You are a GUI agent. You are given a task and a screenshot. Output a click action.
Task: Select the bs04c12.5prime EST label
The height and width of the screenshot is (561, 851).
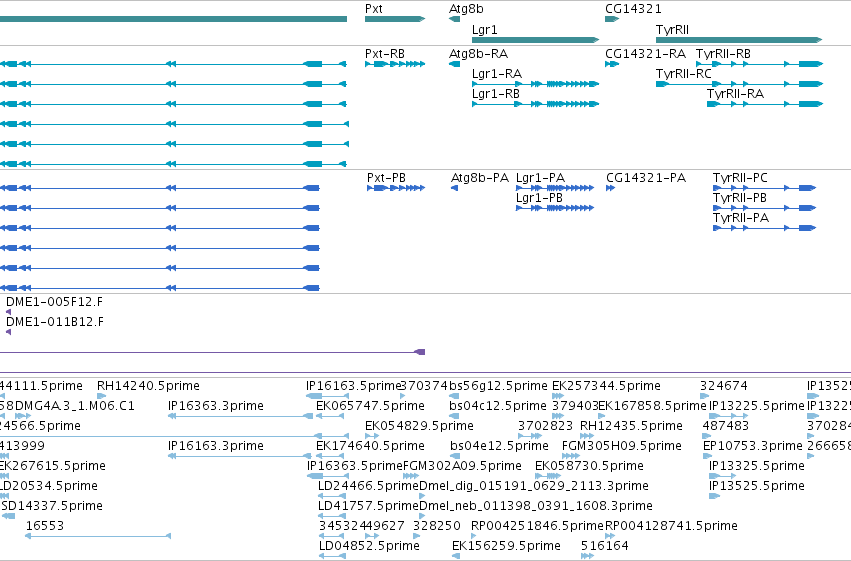[x=498, y=406]
